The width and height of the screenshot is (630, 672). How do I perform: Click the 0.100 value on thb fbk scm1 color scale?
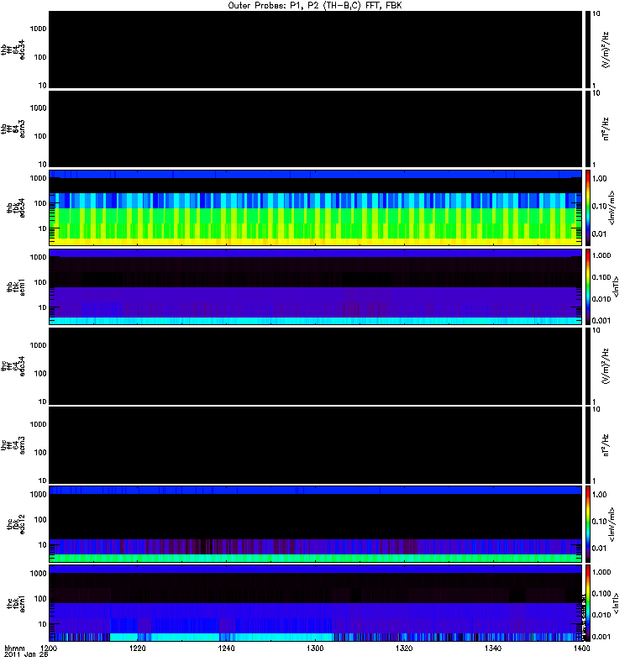tap(601, 277)
